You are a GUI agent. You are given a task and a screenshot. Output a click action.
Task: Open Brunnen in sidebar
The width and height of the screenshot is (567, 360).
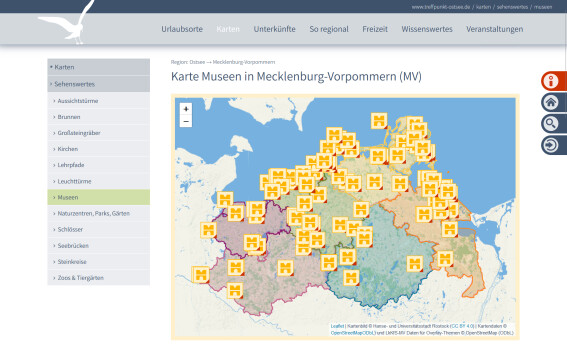(x=99, y=117)
